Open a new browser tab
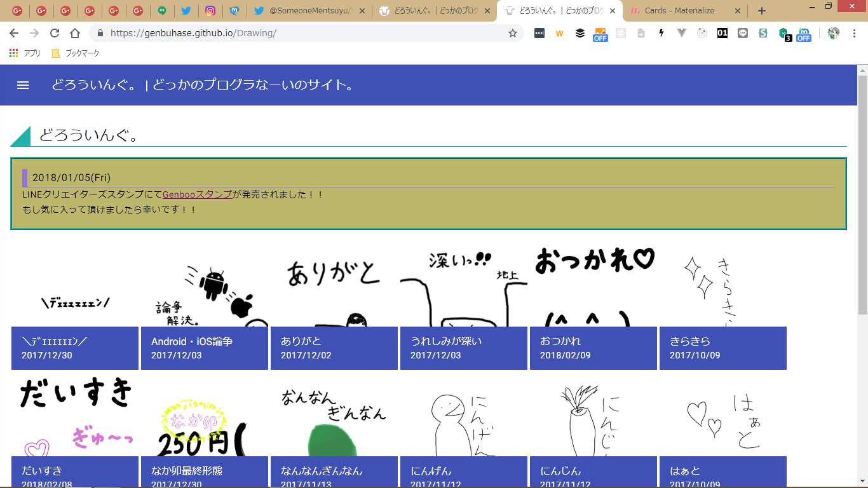Screen dimensions: 868x488 click(762, 11)
